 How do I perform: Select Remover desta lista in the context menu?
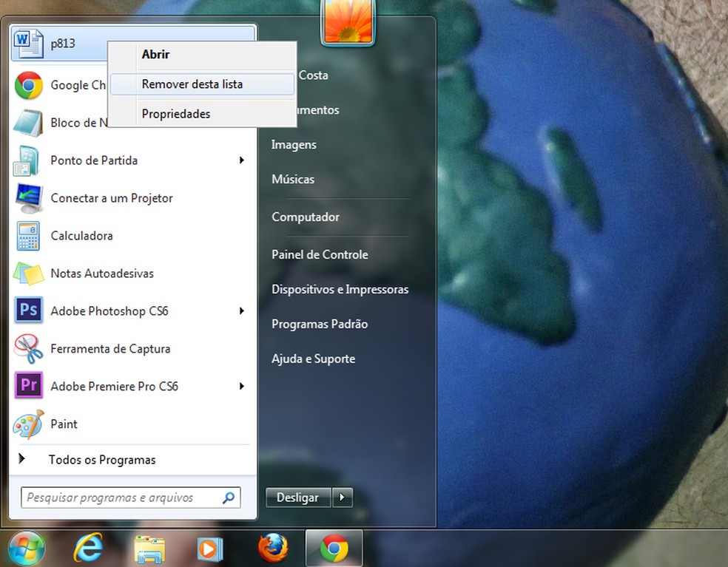coord(203,84)
